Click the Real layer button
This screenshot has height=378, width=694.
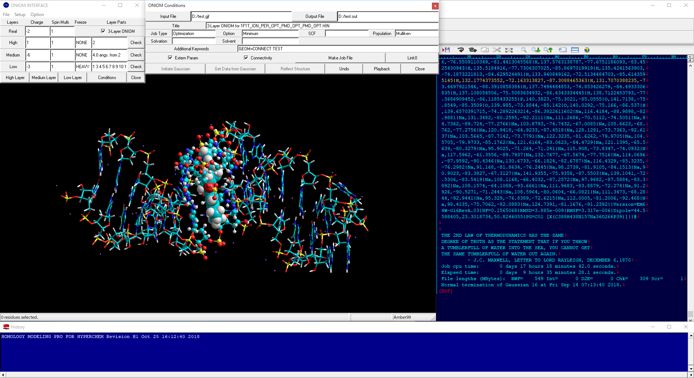pyautogui.click(x=13, y=31)
